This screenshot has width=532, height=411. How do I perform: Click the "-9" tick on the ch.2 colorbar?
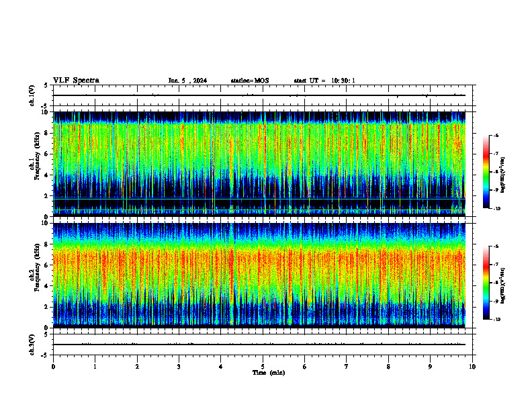(x=496, y=301)
